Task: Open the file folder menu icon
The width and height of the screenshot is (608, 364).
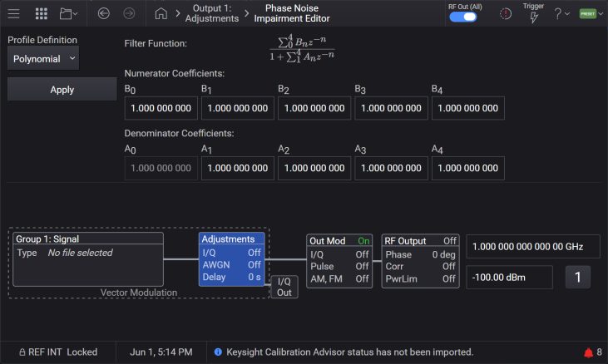Action: (69, 13)
